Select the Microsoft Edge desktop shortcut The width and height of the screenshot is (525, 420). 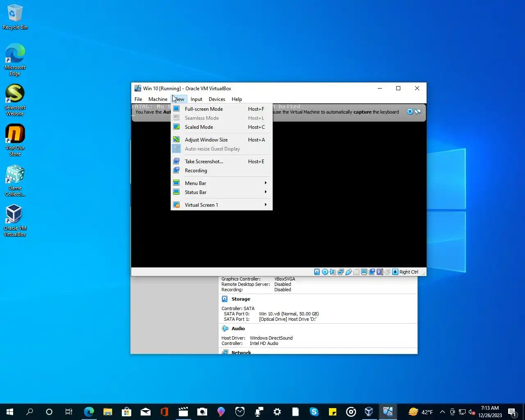[15, 59]
